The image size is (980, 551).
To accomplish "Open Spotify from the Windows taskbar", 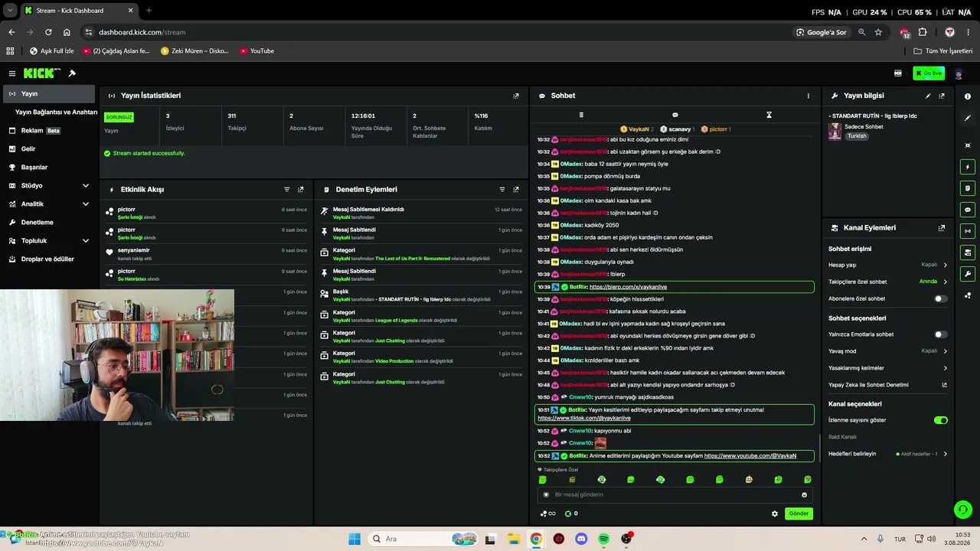I will pos(604,539).
